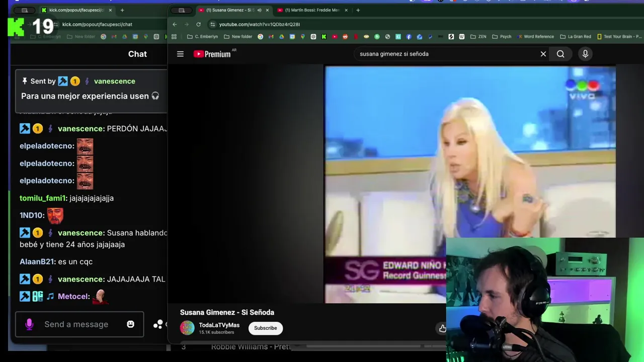This screenshot has width=644, height=362.
Task: Click the video title Susana Gimenez - Si Señoda
Action: click(227, 312)
